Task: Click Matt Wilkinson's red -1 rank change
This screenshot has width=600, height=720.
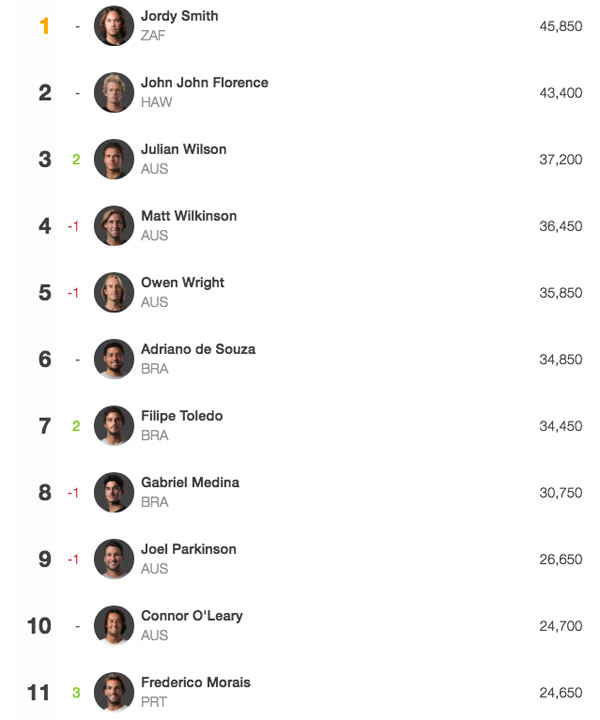Action: point(73,226)
